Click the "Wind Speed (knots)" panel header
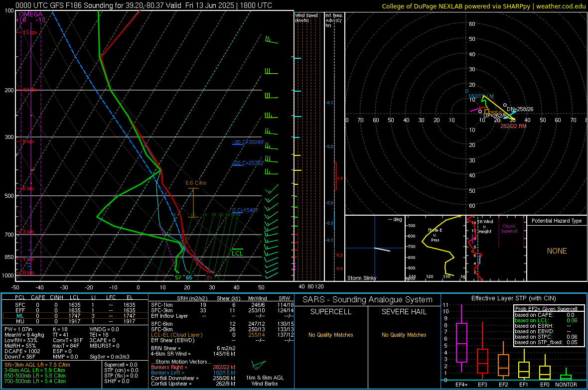 point(306,17)
